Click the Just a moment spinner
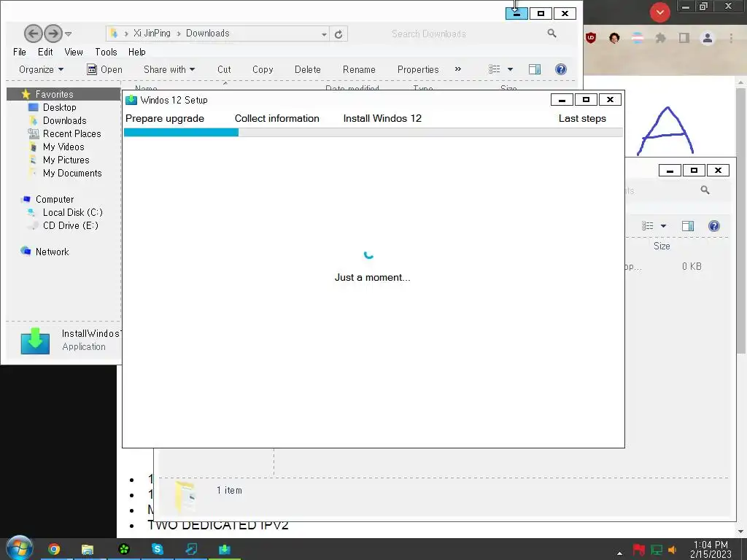The image size is (747, 560). (x=368, y=255)
